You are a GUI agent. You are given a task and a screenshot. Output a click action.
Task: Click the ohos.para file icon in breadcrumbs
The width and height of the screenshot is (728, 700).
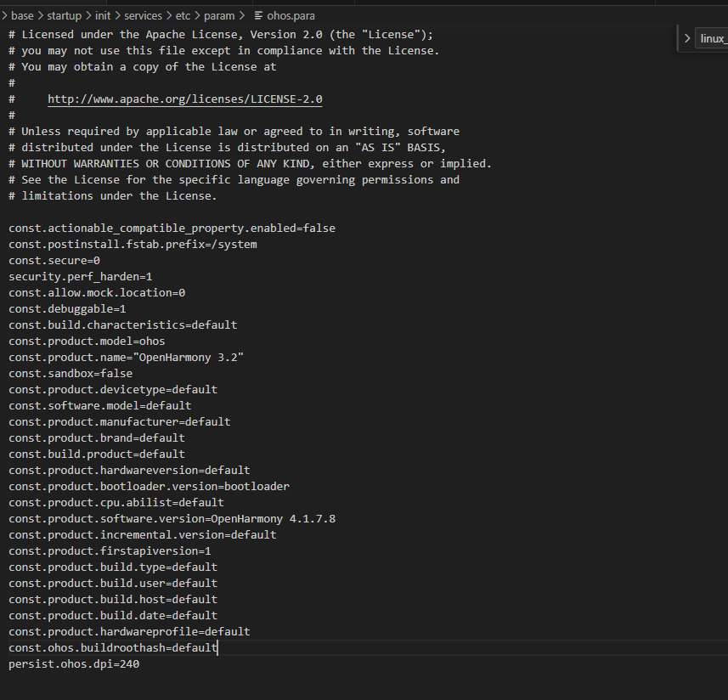pos(258,16)
